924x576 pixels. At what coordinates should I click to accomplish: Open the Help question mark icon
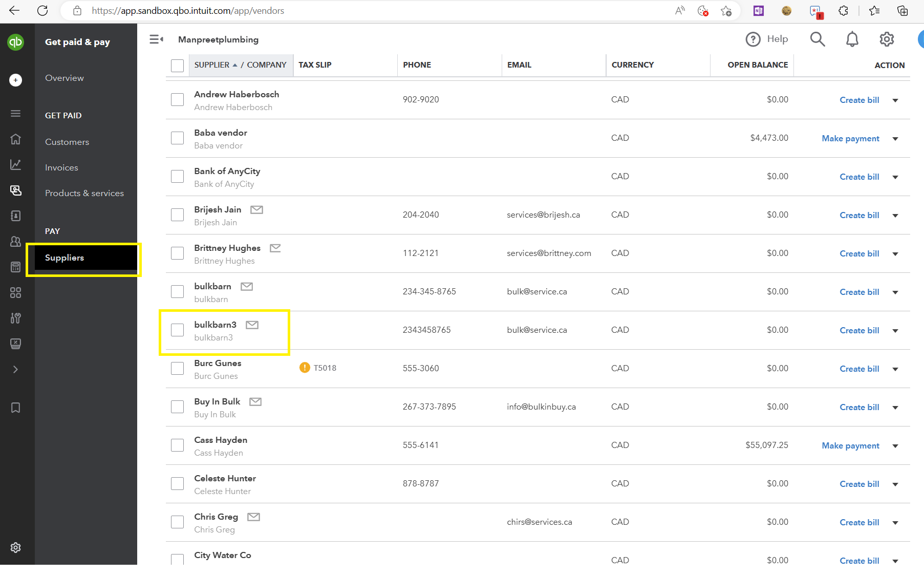(x=753, y=39)
